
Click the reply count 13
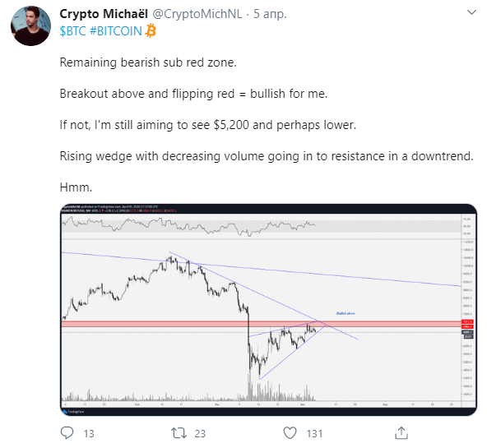coord(89,433)
